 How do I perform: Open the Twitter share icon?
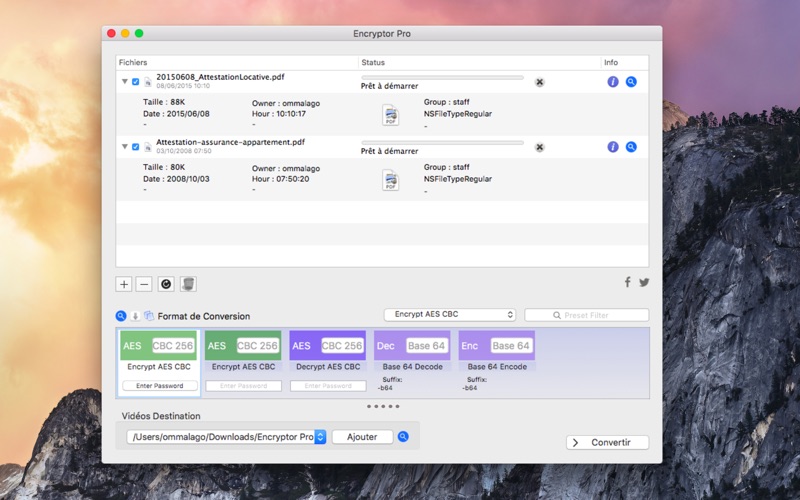pyautogui.click(x=644, y=282)
